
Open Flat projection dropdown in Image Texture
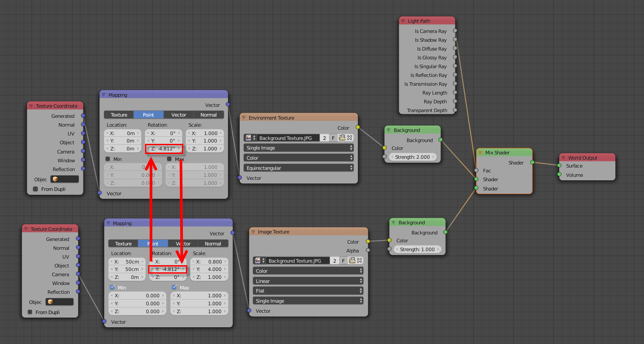308,291
